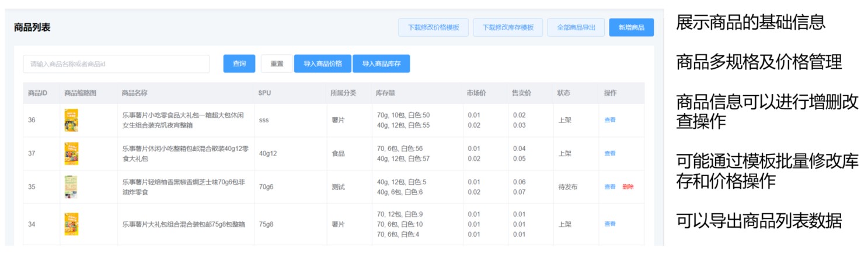868x257 pixels.
Task: Click the 下载修改价格模板 button
Action: pyautogui.click(x=433, y=27)
